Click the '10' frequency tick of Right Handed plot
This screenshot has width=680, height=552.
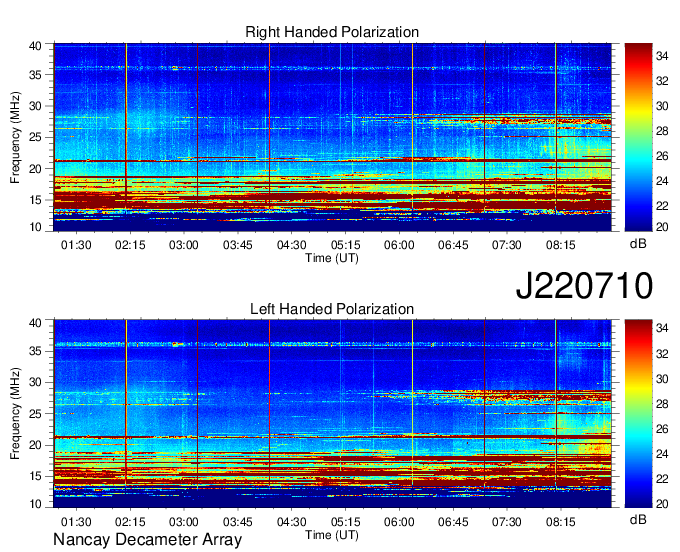tap(35, 227)
